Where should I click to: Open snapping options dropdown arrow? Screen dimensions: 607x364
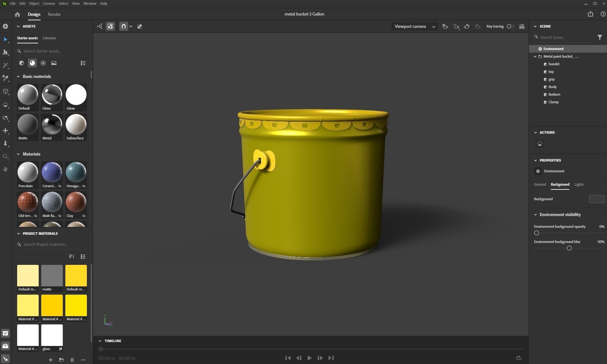click(131, 26)
